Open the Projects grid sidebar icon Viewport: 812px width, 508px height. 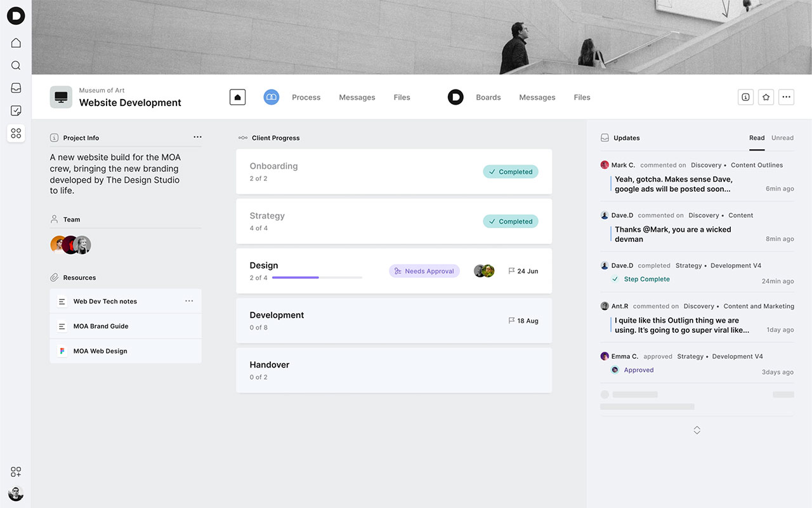point(16,133)
